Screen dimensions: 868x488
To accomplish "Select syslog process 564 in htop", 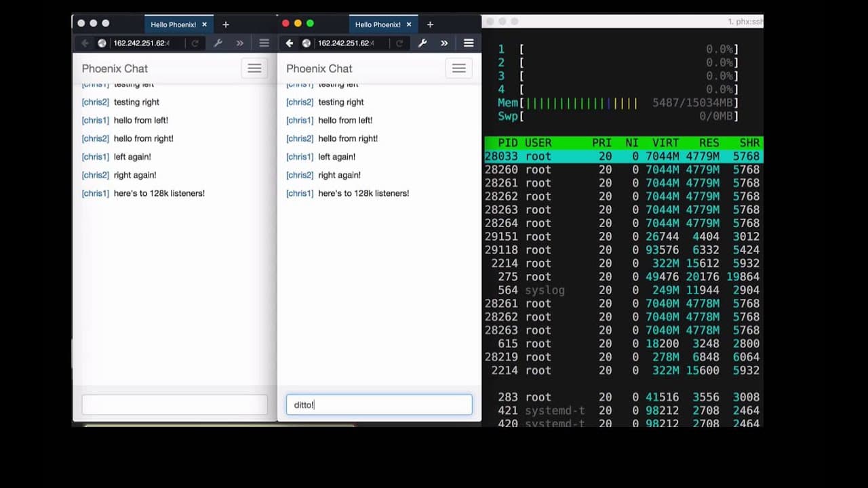I will pyautogui.click(x=624, y=290).
